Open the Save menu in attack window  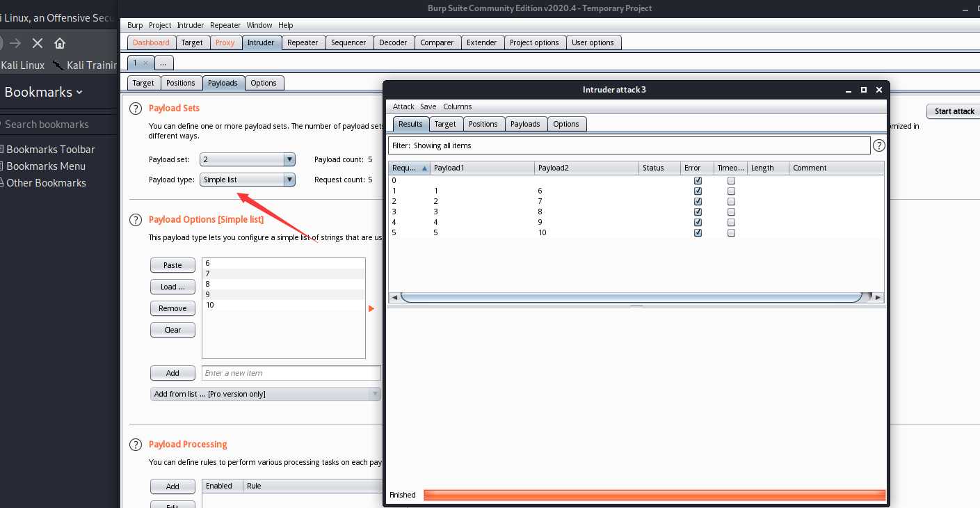click(428, 106)
